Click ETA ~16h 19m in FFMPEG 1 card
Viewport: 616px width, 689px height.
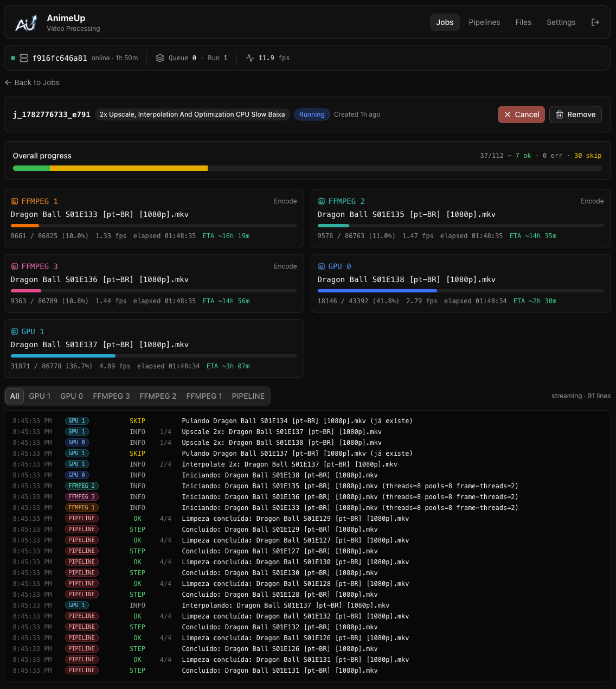226,236
